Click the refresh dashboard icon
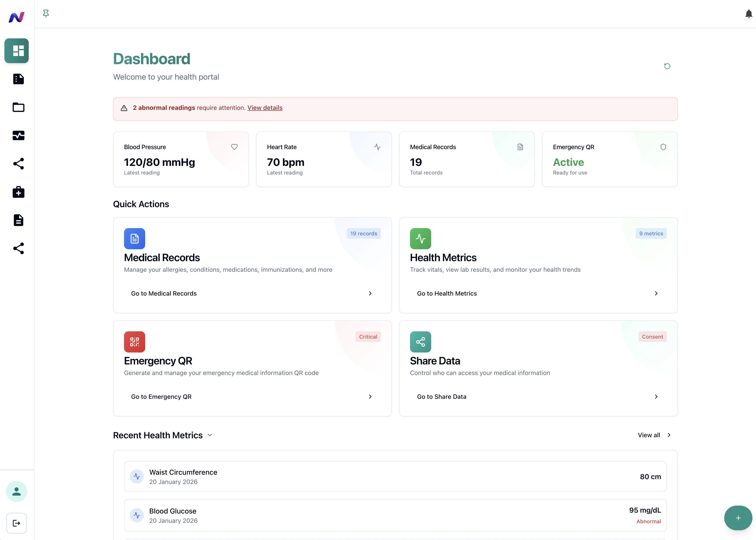The image size is (756, 540). pyautogui.click(x=667, y=66)
